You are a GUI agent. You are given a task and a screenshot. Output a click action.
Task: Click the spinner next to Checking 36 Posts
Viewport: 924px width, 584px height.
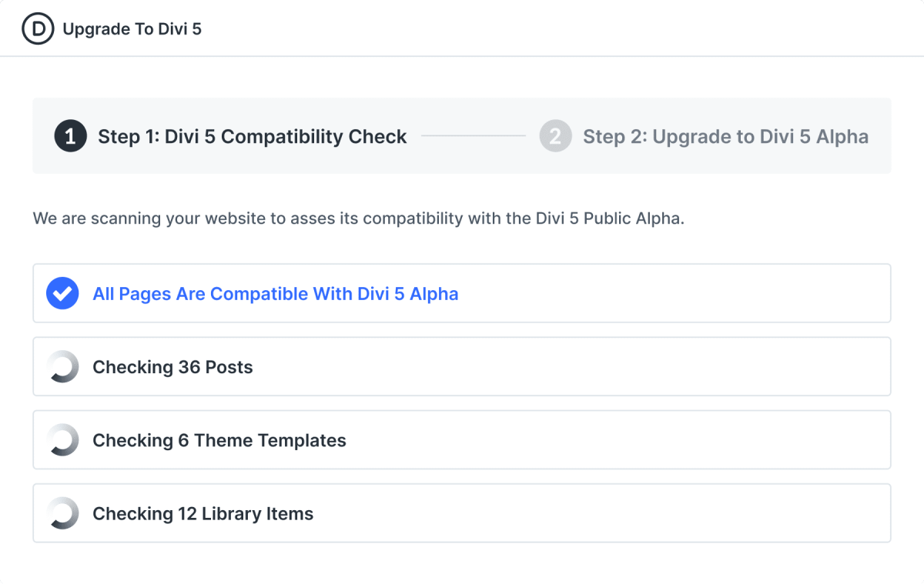62,367
